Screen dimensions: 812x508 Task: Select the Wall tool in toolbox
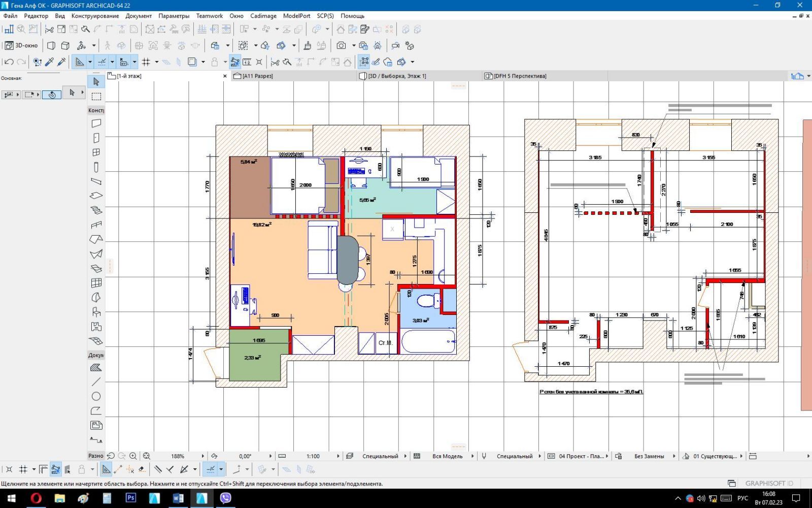coord(96,123)
